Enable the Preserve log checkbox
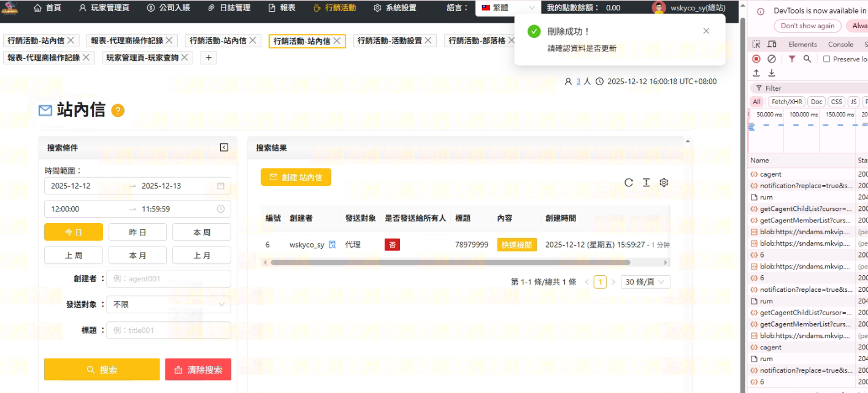This screenshot has width=868, height=393. point(827,59)
